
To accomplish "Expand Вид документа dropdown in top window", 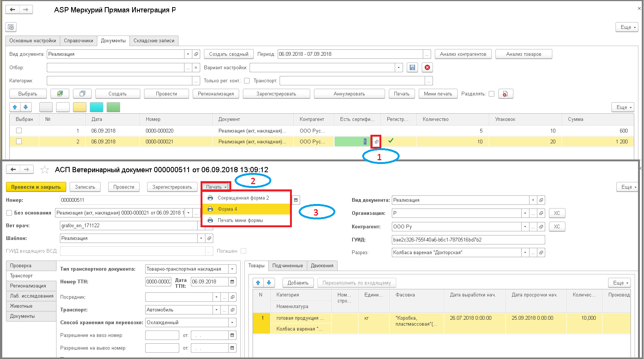I will (x=188, y=54).
